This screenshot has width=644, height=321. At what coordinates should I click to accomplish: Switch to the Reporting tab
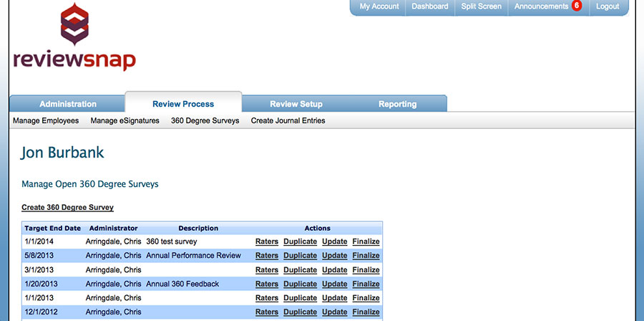coord(397,104)
